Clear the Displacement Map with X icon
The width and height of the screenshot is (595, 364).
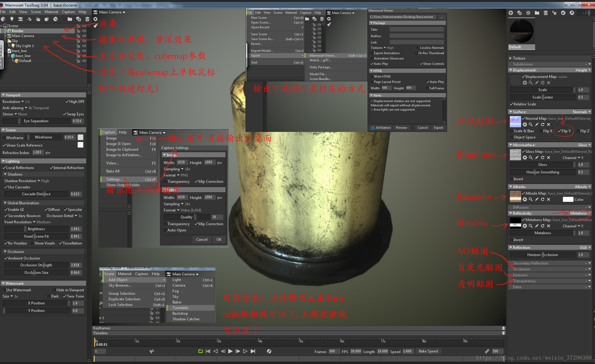pyautogui.click(x=549, y=83)
